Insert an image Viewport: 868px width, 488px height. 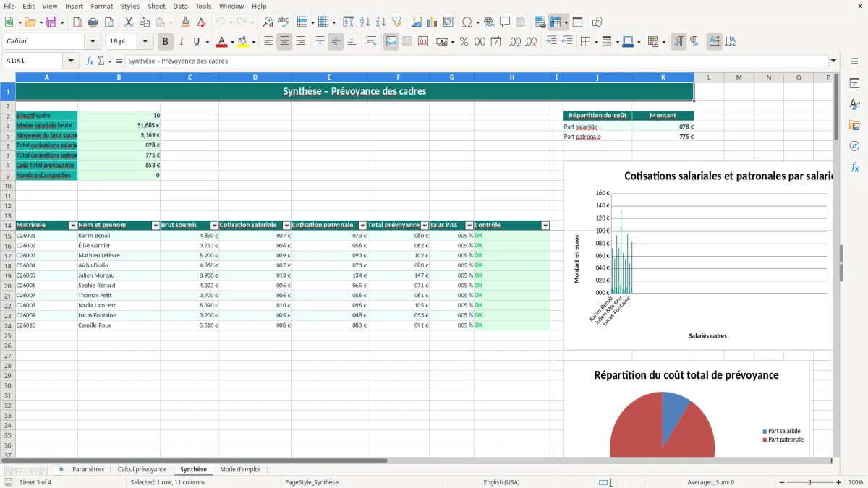tap(417, 22)
